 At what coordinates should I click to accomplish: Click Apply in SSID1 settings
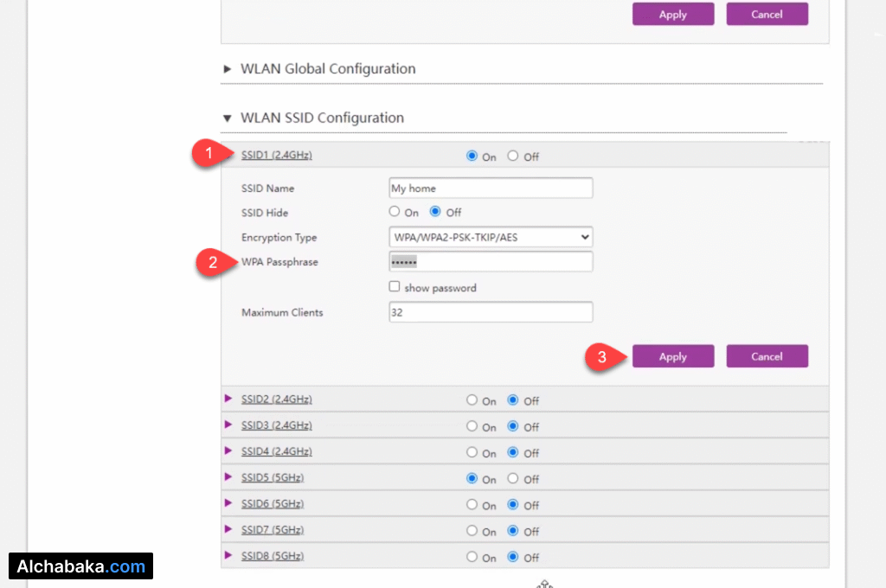point(672,356)
